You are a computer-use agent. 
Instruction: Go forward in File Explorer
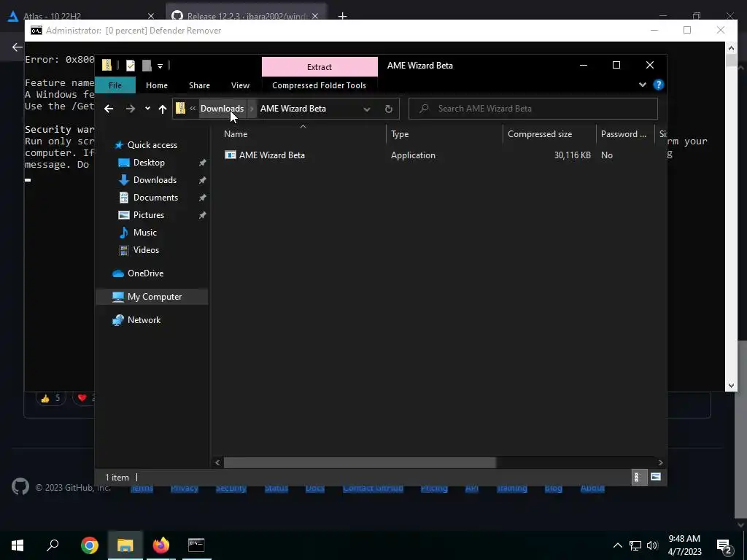pos(130,109)
